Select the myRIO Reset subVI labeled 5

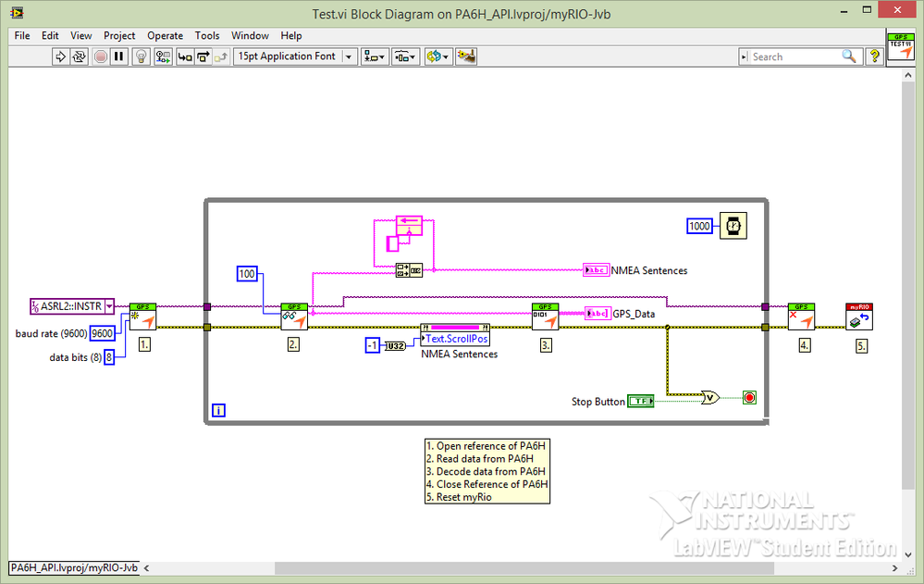click(x=859, y=317)
